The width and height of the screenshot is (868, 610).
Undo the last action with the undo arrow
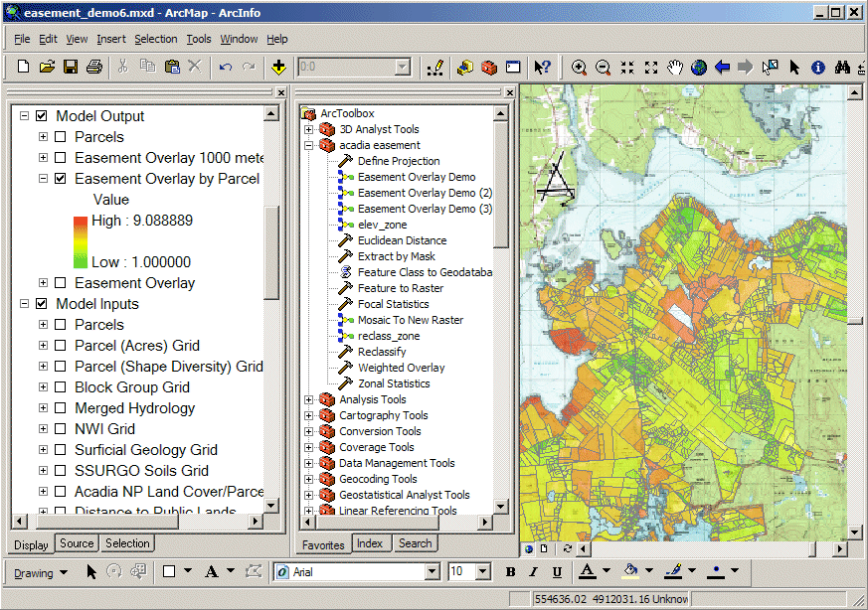[225, 67]
